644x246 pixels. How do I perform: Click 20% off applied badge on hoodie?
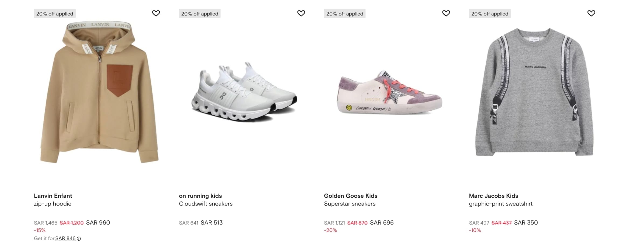(55, 14)
